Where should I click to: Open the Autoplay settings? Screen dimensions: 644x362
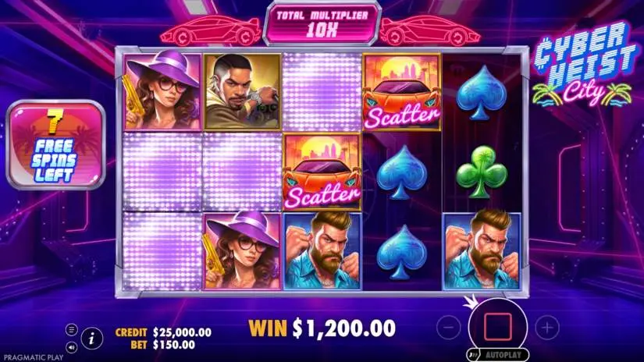498,355
